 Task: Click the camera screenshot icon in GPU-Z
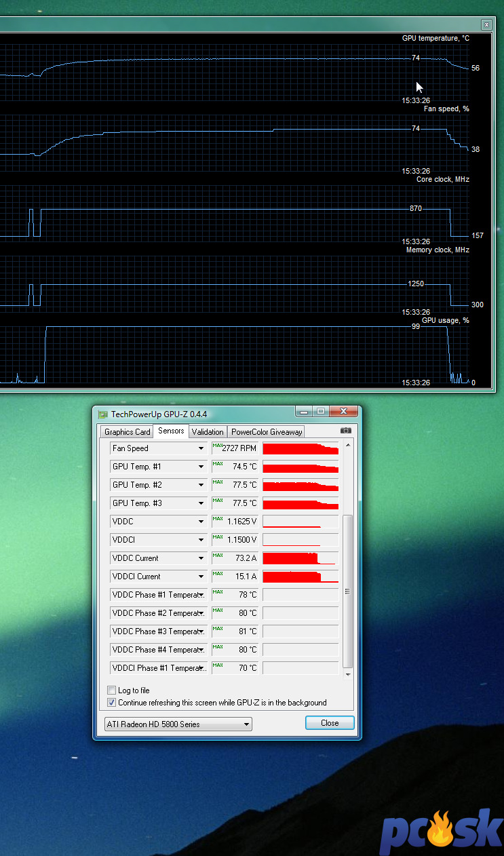pos(346,431)
